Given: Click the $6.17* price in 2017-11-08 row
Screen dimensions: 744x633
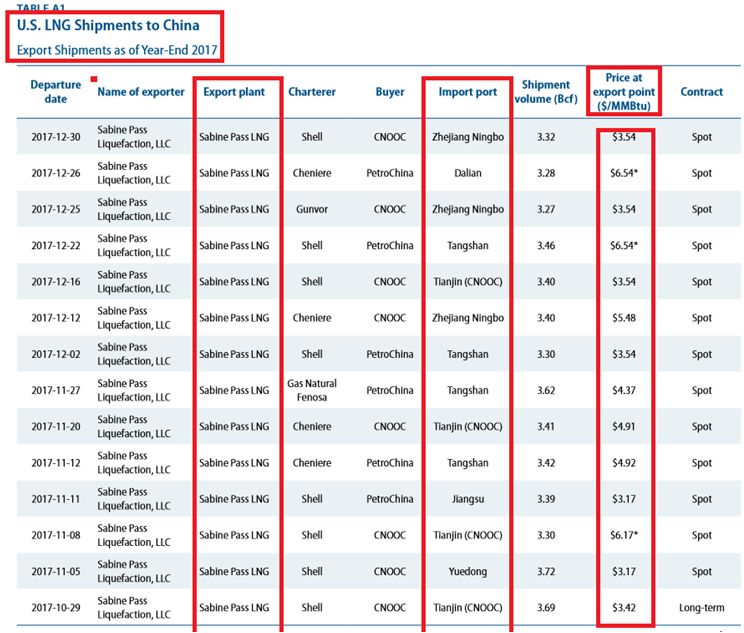Looking at the screenshot, I should [x=624, y=535].
